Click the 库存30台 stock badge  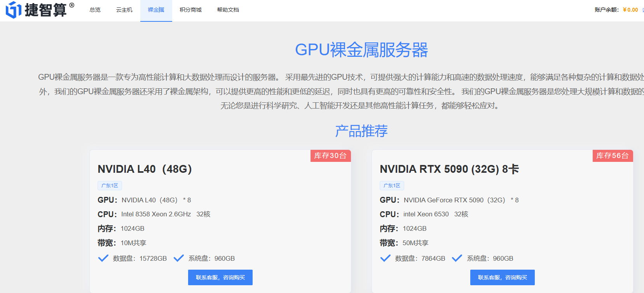330,156
